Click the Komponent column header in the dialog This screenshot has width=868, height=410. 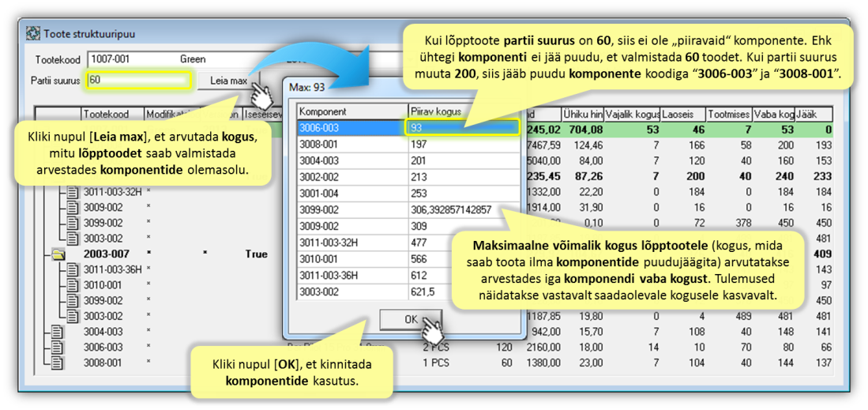coord(352,111)
